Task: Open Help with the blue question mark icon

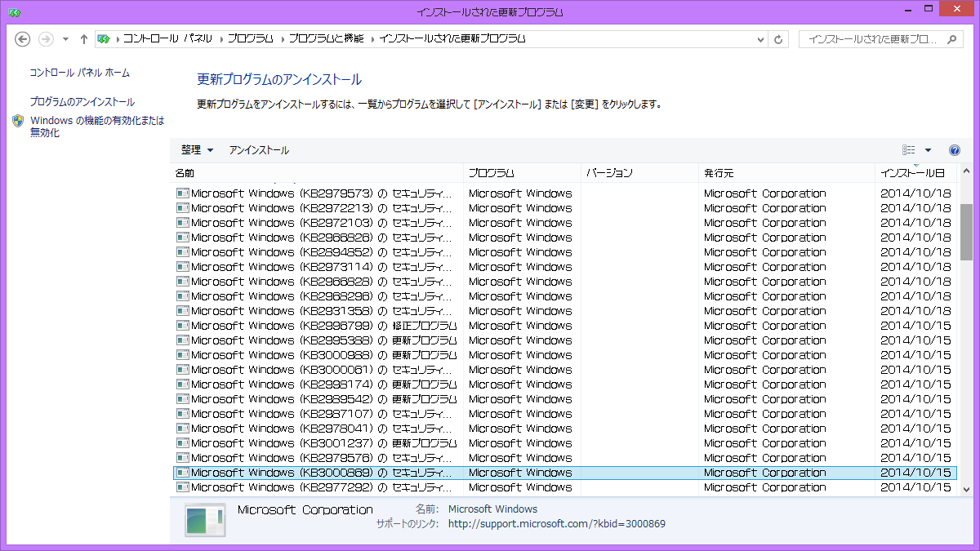Action: pos(955,150)
